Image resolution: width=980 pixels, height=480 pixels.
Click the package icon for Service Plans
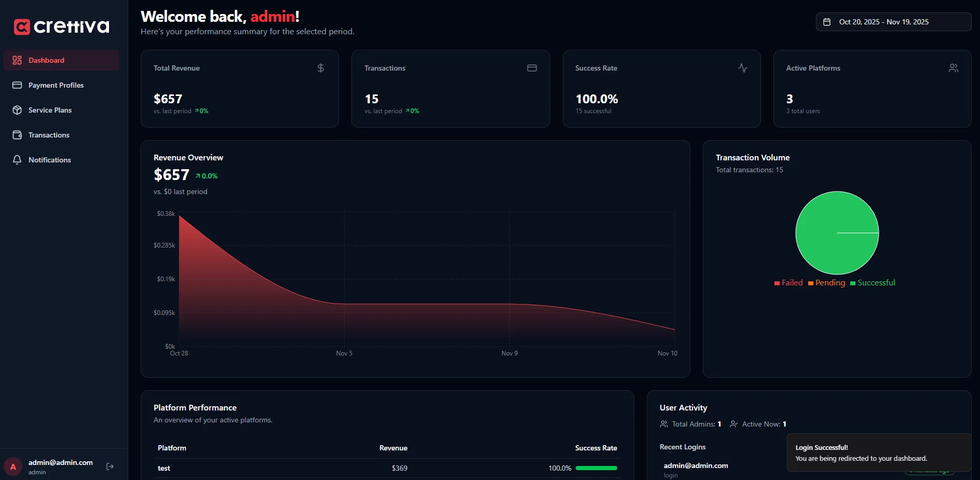17,110
